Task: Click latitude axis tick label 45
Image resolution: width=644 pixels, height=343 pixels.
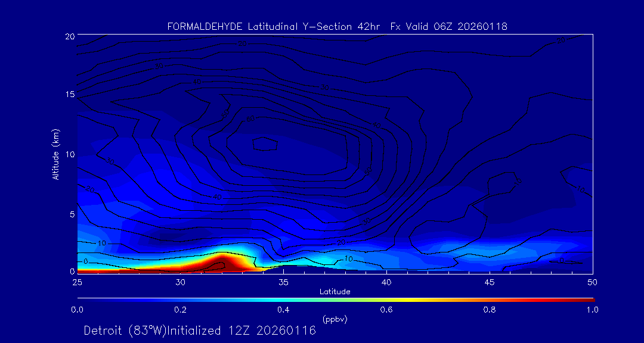Action: tap(489, 282)
